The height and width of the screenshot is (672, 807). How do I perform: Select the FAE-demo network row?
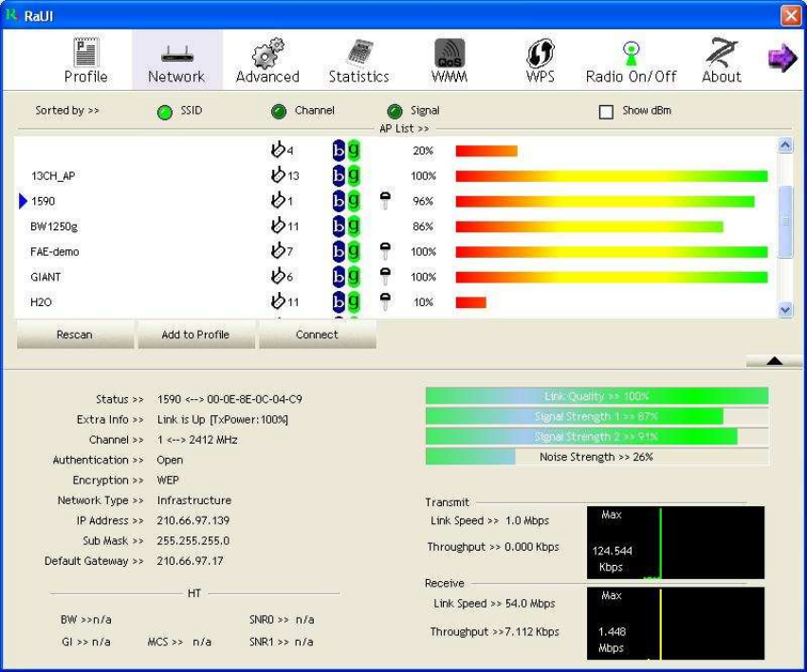(395, 251)
